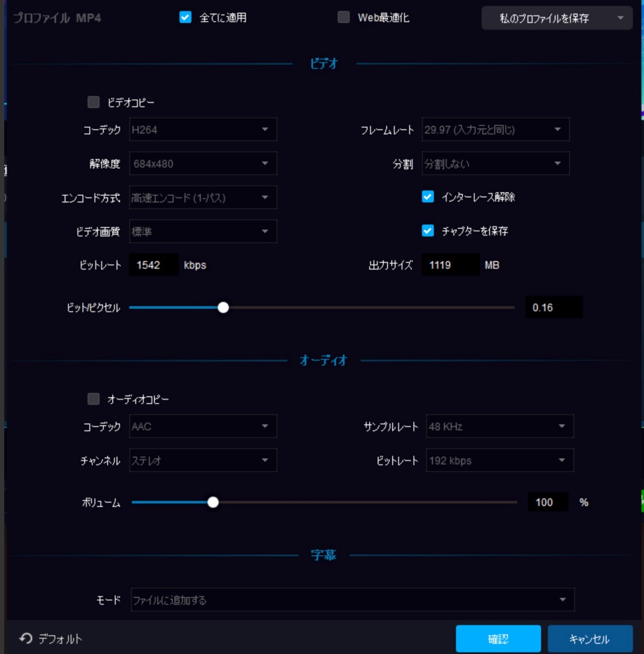Enable the Web最適化 checkbox

(344, 17)
